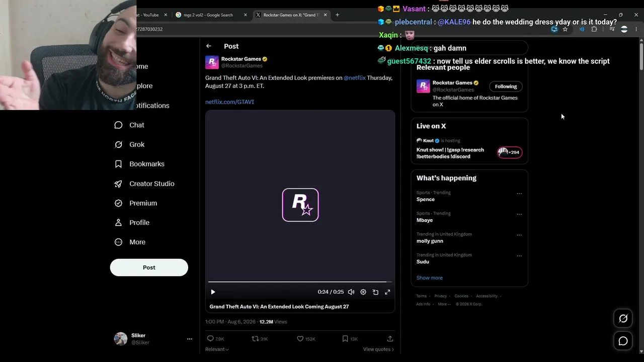
Task: Open the Cookies footer link
Action: [x=461, y=296]
